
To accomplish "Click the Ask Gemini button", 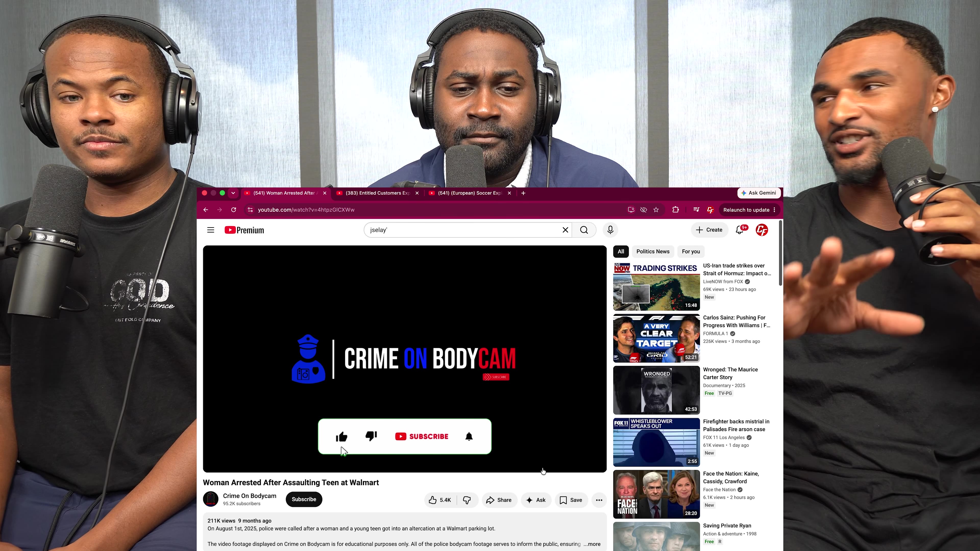I will [758, 193].
